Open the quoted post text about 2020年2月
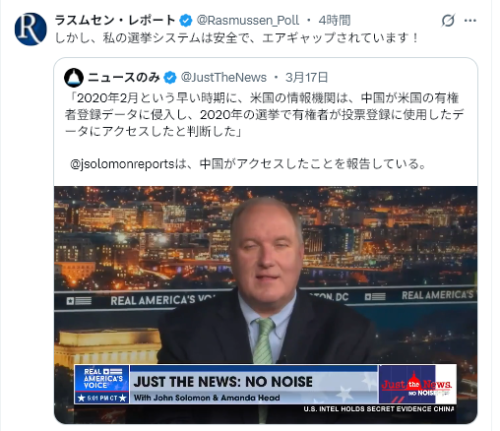 click(264, 115)
